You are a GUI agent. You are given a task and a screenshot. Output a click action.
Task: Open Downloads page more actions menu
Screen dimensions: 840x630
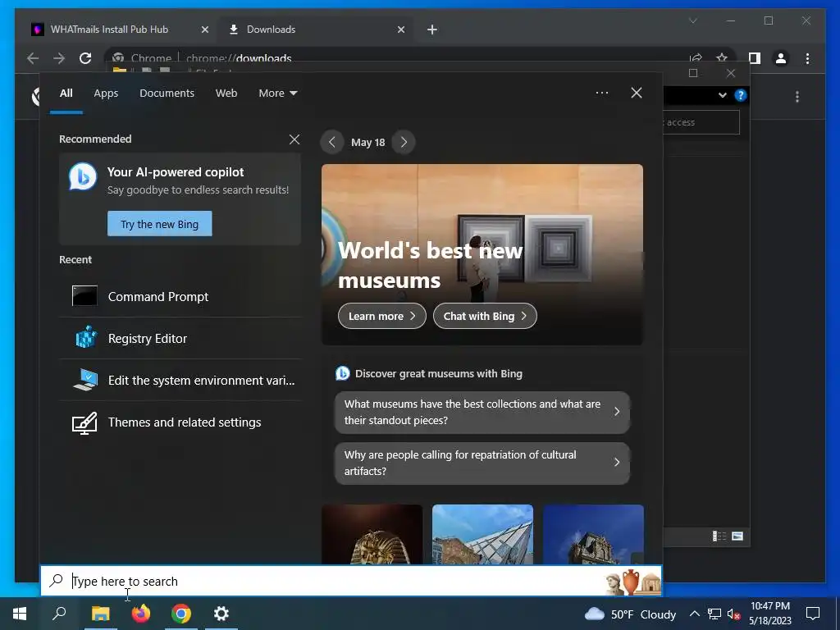797,97
